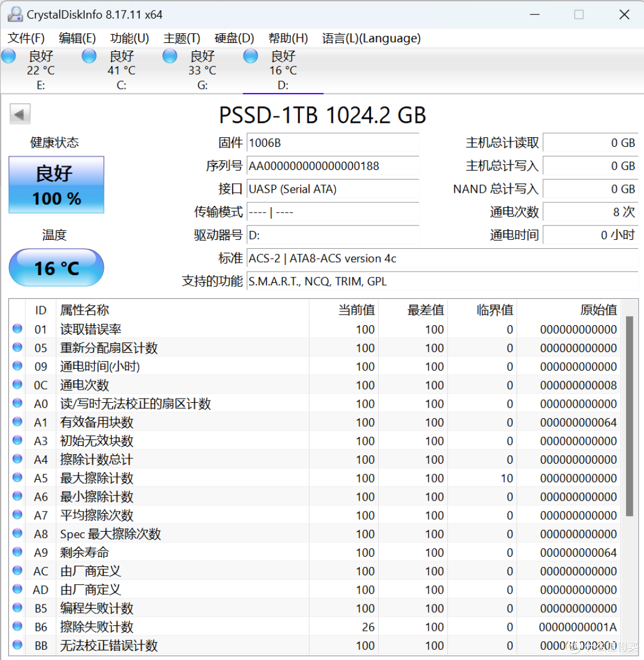
Task: Select drive D: tab at 16 °C
Action: [x=283, y=70]
